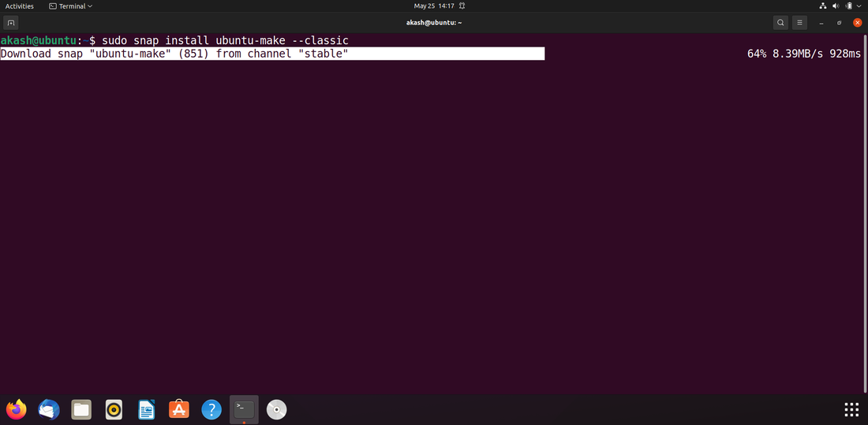This screenshot has width=868, height=425.
Task: Open the terminal hamburger menu
Action: click(x=799, y=23)
